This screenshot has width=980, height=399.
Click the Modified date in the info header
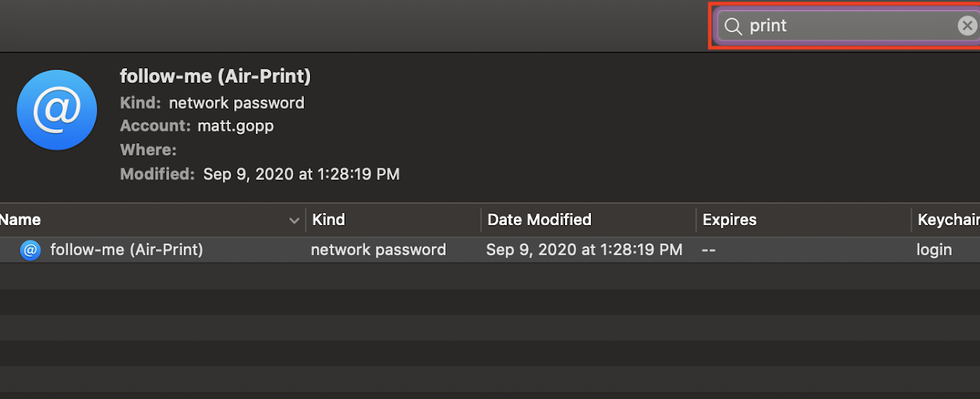pyautogui.click(x=301, y=174)
